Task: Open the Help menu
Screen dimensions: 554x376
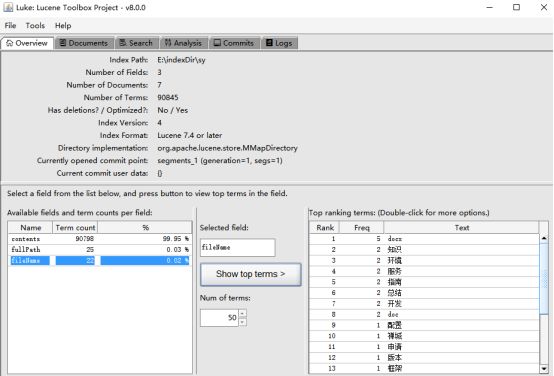Action: 63,25
